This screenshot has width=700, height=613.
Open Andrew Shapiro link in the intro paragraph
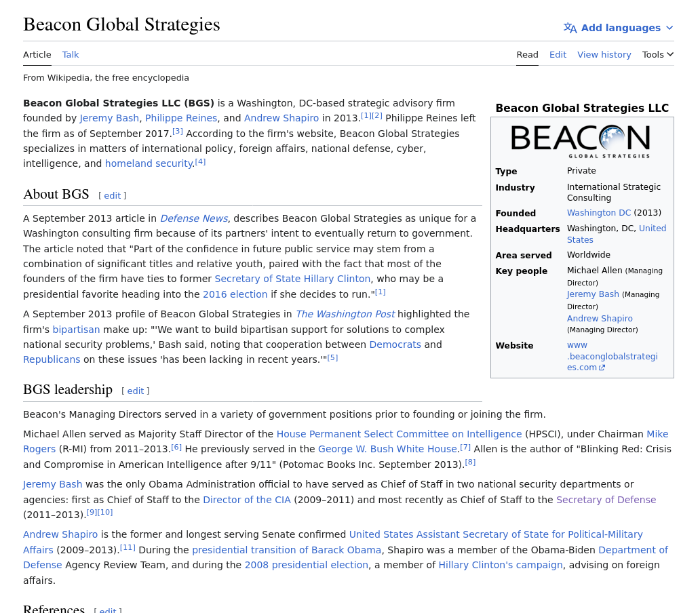(281, 118)
